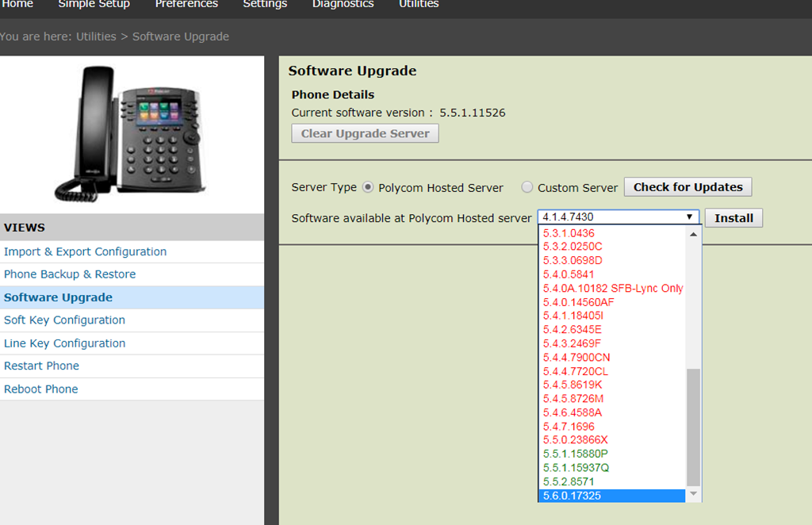Select the Custom Server radio button
Screen dimensions: 812x525
[527, 188]
